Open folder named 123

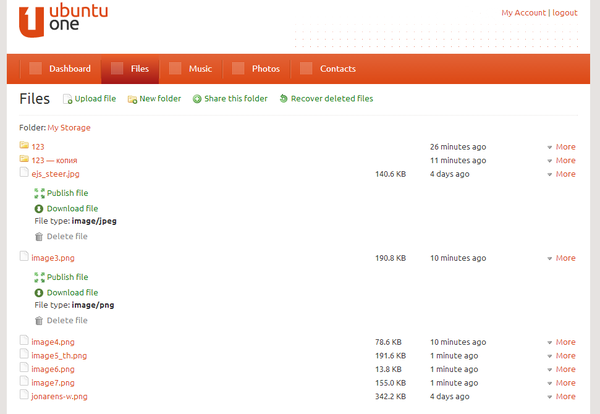[38, 147]
